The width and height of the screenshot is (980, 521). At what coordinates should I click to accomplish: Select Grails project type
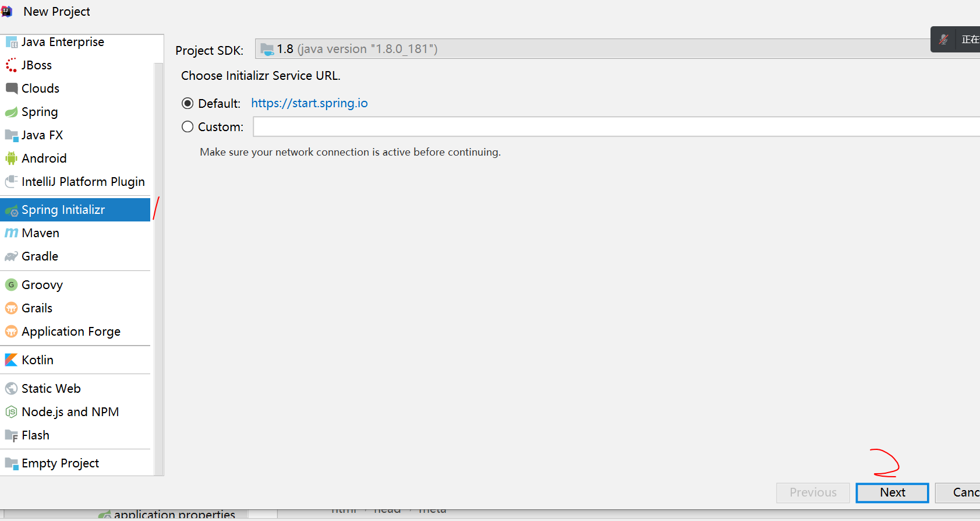pyautogui.click(x=75, y=308)
